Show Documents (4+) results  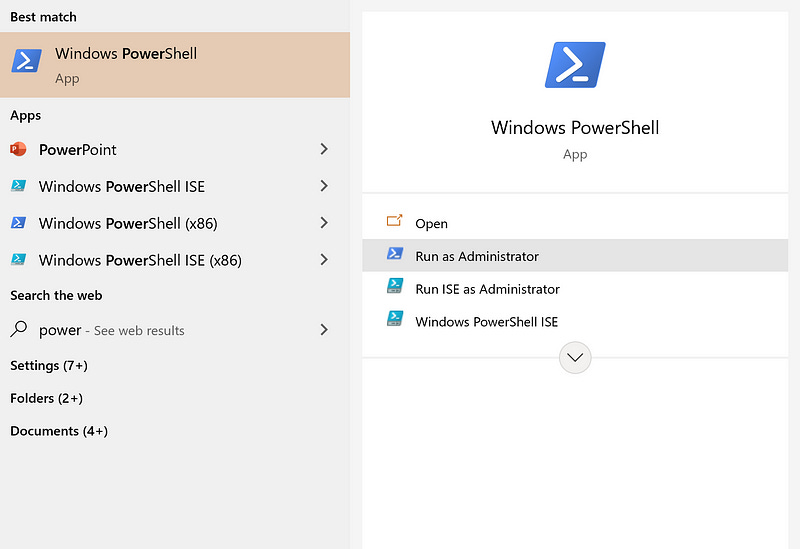[x=59, y=431]
